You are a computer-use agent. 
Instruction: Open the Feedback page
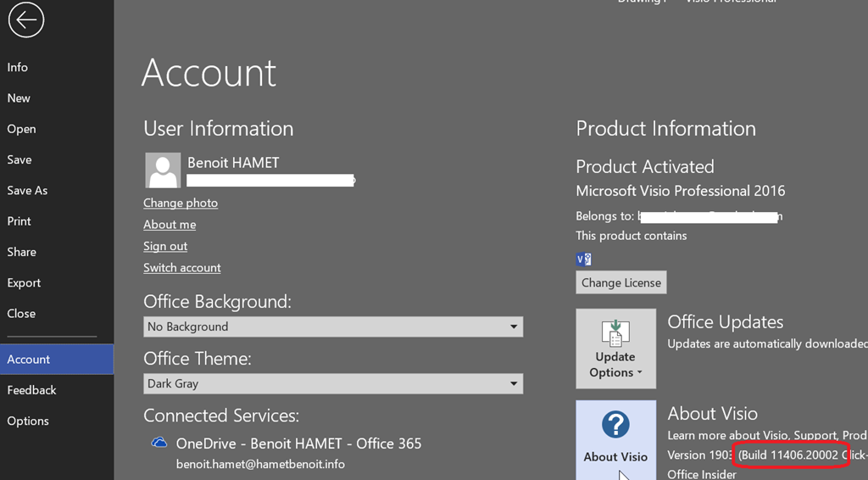(31, 390)
